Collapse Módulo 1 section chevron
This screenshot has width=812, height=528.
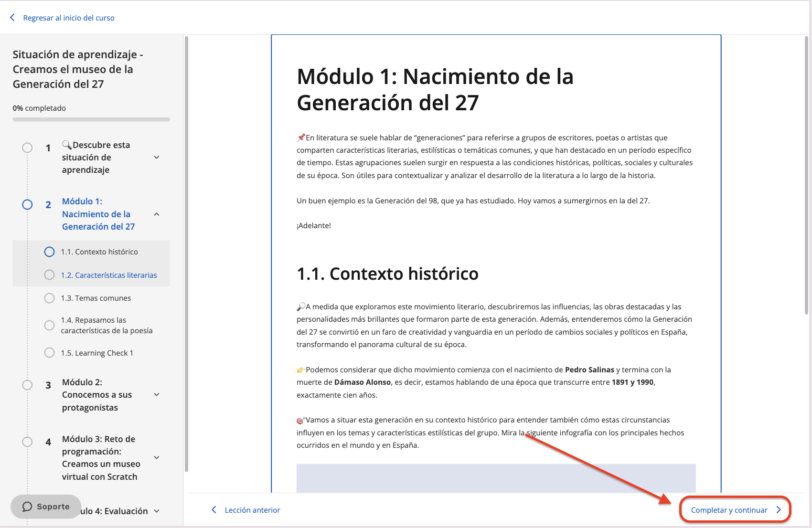pos(157,214)
